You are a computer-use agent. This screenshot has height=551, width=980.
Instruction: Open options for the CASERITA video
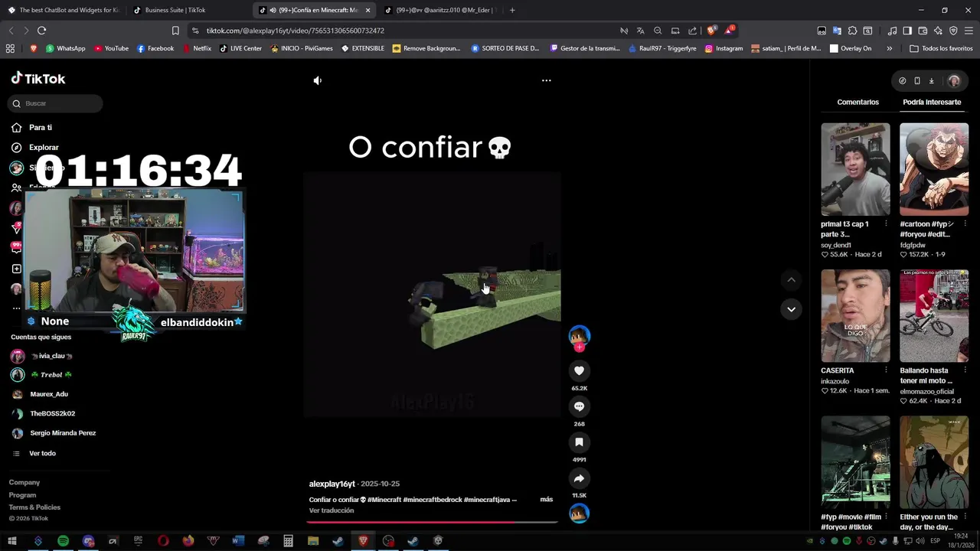click(x=886, y=370)
